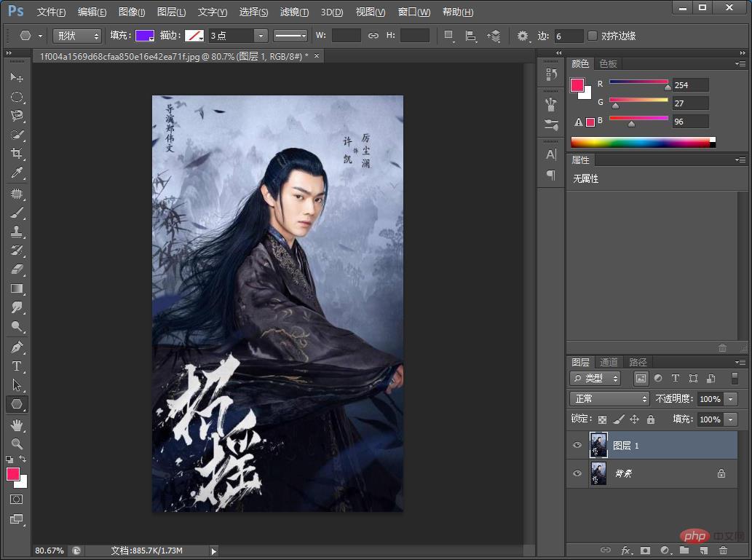This screenshot has height=560, width=752.
Task: Switch to 通道 tab
Action: pyautogui.click(x=609, y=362)
